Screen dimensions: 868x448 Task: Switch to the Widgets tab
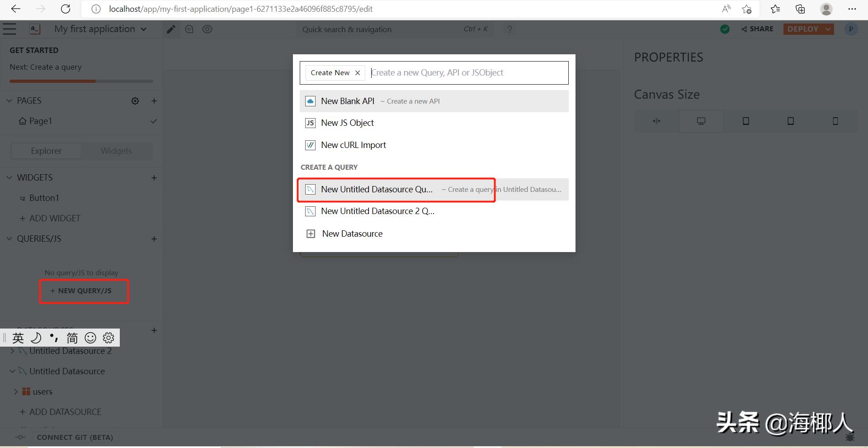(116, 151)
